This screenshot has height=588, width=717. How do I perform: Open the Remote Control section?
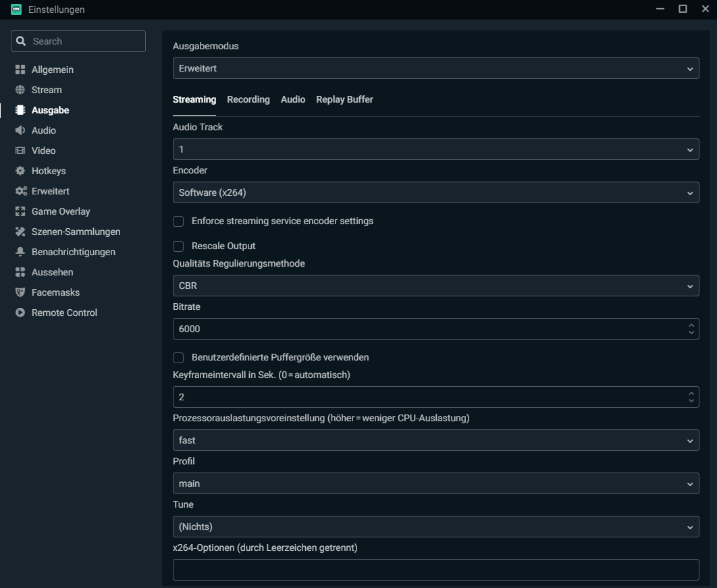tap(64, 313)
